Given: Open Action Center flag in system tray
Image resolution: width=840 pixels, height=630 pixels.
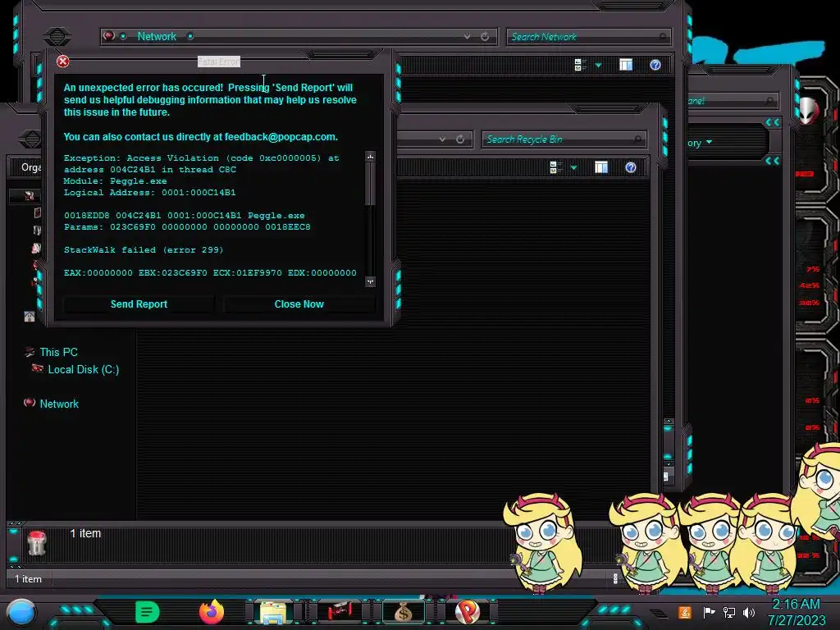Looking at the screenshot, I should [709, 612].
